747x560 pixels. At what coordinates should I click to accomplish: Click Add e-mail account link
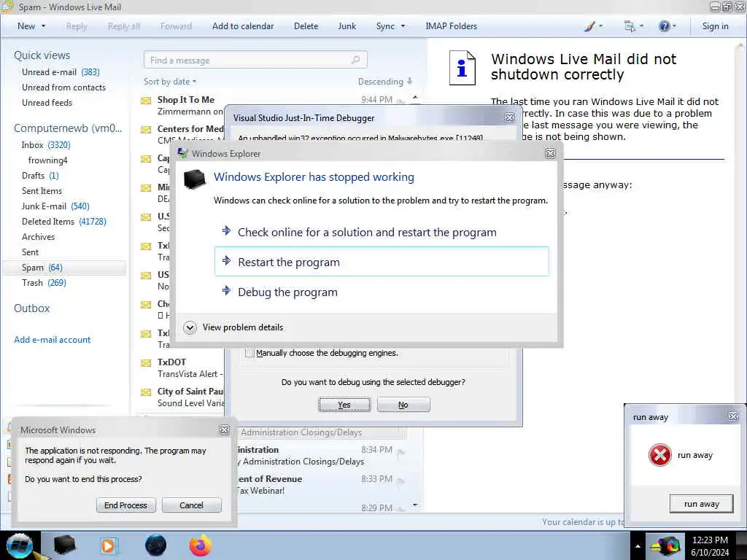point(53,340)
